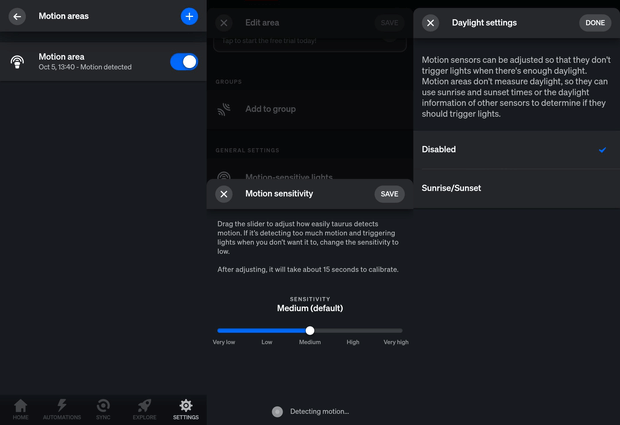Click the Motion area sensor icon
Screen dimensions: 620x425
click(x=17, y=62)
